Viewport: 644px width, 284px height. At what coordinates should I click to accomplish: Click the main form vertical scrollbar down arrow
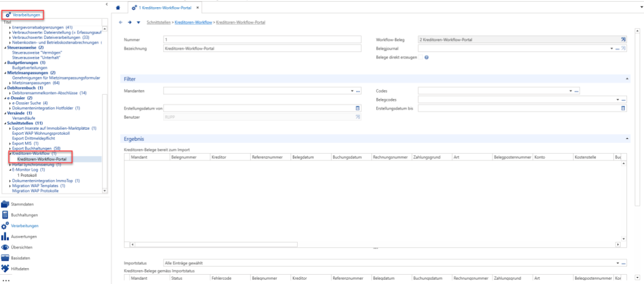pos(637,277)
